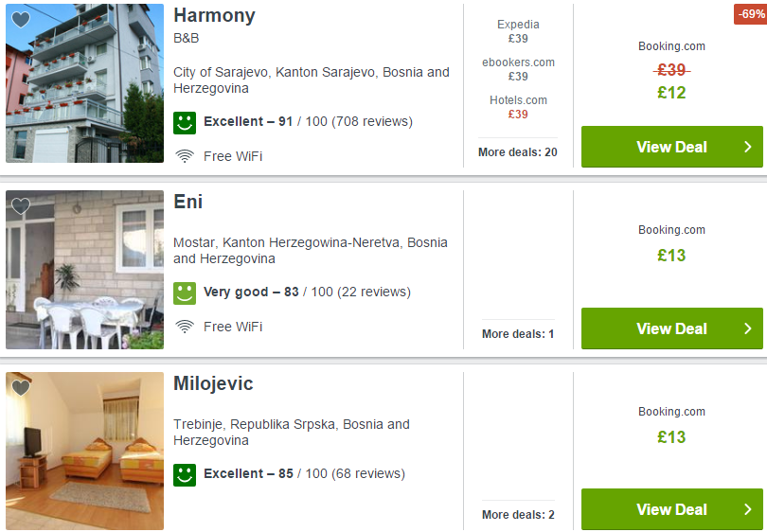Viewport: 767px width, 532px height.
Task: Click Eni's Very good smiley icon
Action: click(x=185, y=293)
